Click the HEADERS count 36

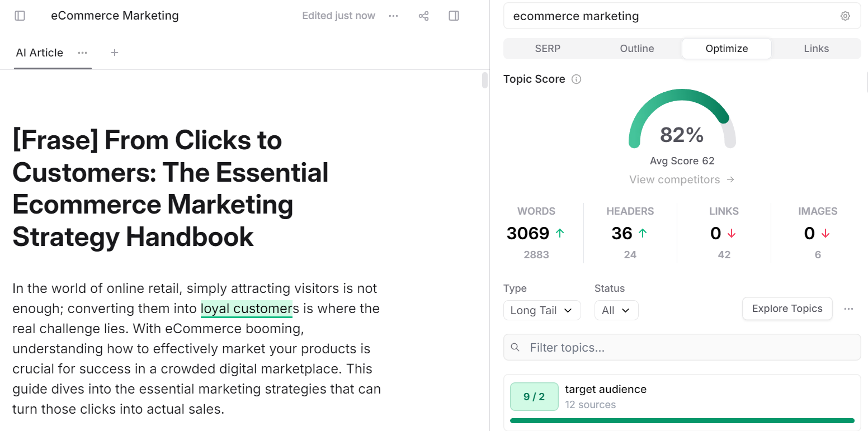pyautogui.click(x=622, y=233)
